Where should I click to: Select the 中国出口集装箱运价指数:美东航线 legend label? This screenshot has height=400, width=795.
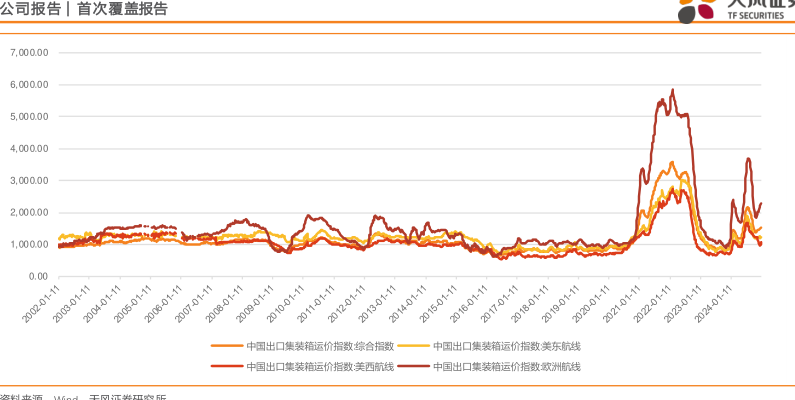click(x=507, y=345)
